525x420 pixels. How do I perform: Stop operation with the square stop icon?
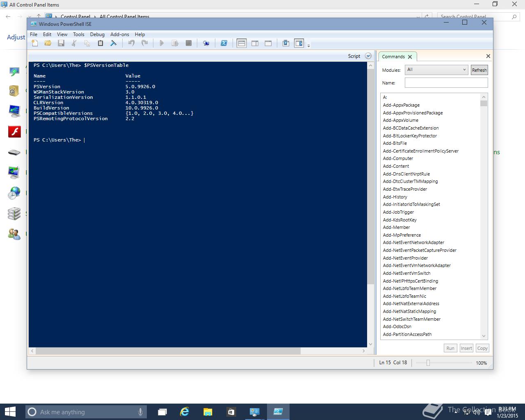point(189,43)
